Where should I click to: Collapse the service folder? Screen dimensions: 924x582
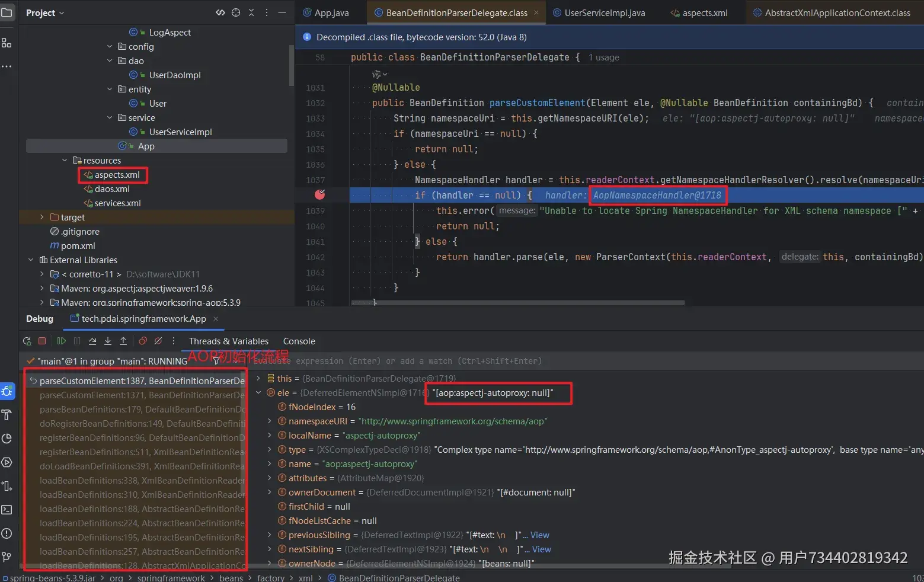[x=110, y=117]
